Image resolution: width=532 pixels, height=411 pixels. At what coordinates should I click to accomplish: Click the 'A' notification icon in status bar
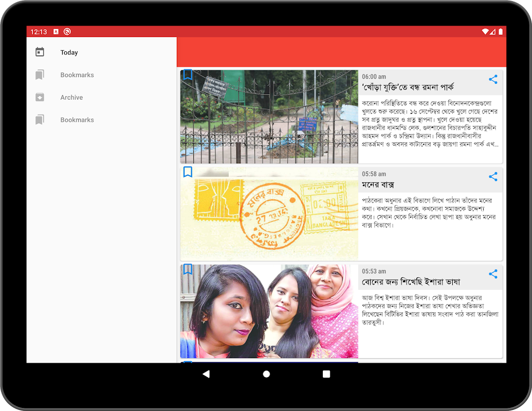coord(56,31)
